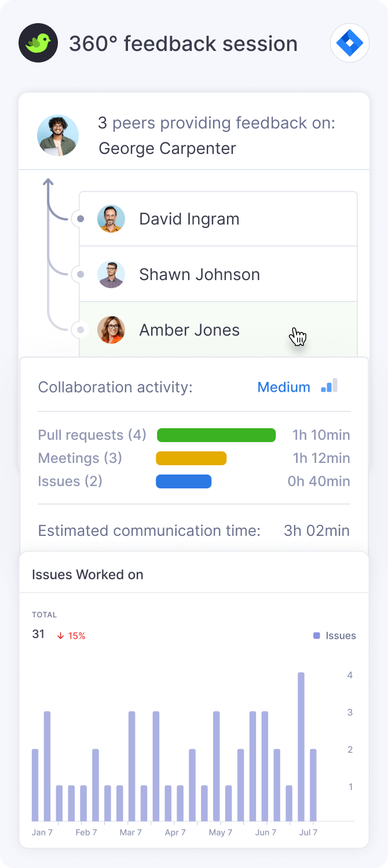Image resolution: width=388 pixels, height=868 pixels.
Task: Click the tallest chart bar near Jul 7
Action: (301, 746)
